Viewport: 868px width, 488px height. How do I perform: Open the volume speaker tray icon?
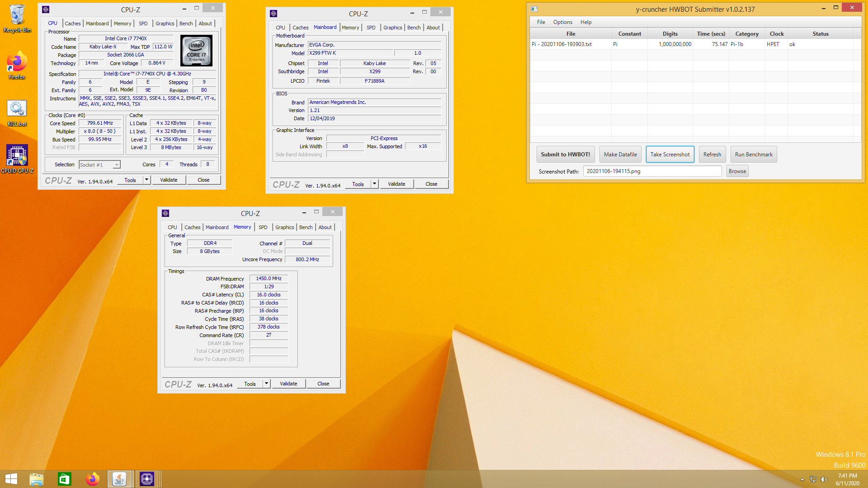(x=824, y=479)
